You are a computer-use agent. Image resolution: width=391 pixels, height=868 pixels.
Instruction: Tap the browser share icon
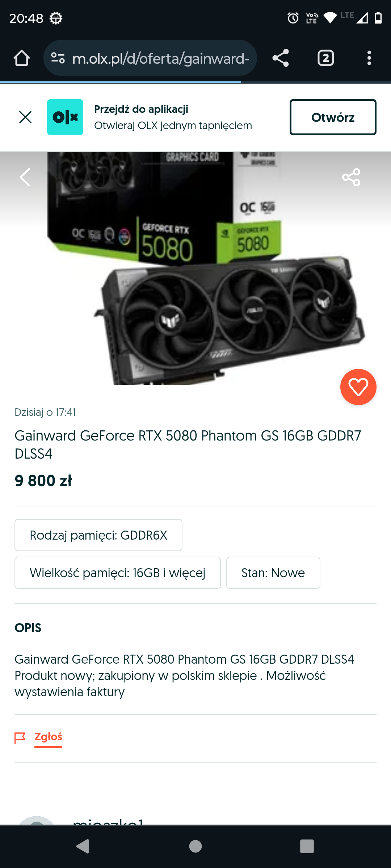tap(281, 58)
